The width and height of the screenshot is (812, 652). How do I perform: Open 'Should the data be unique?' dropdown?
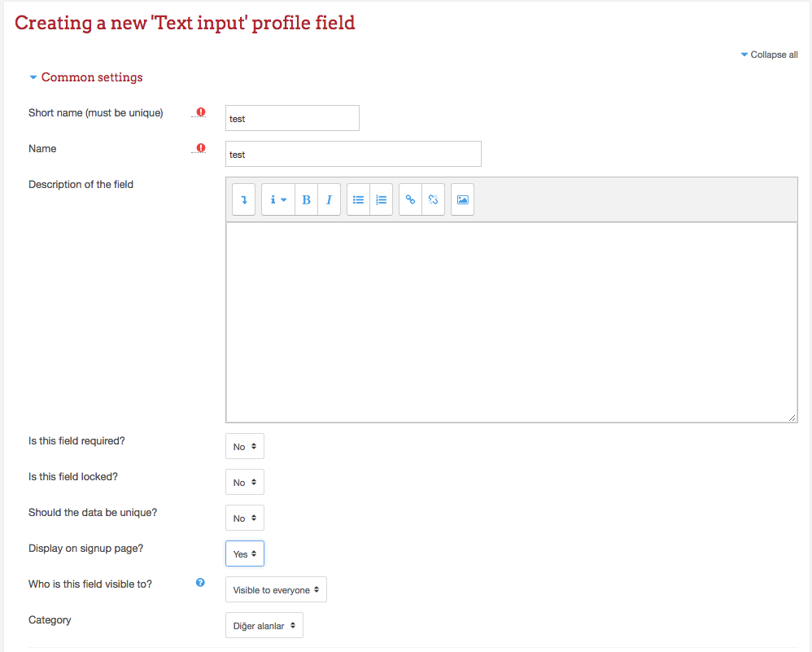(245, 518)
